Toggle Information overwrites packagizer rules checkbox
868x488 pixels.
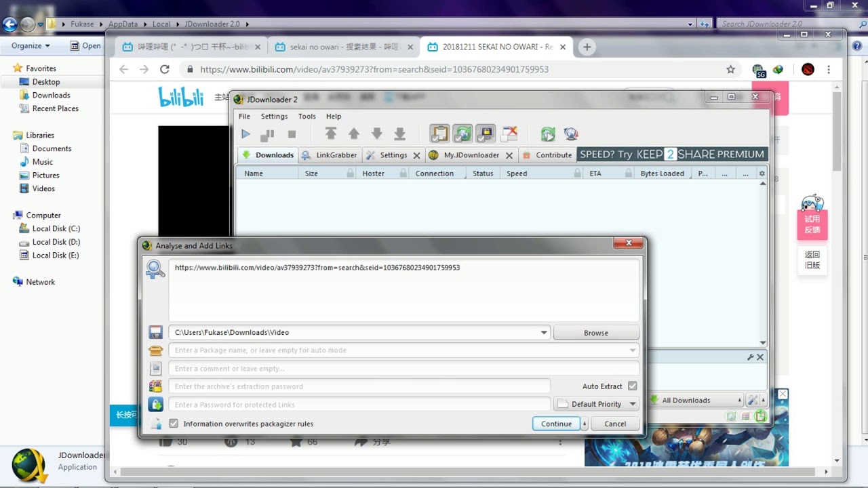[174, 424]
